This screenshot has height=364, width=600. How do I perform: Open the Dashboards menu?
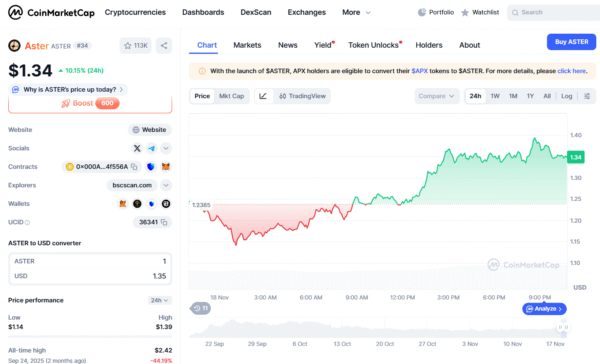203,12
